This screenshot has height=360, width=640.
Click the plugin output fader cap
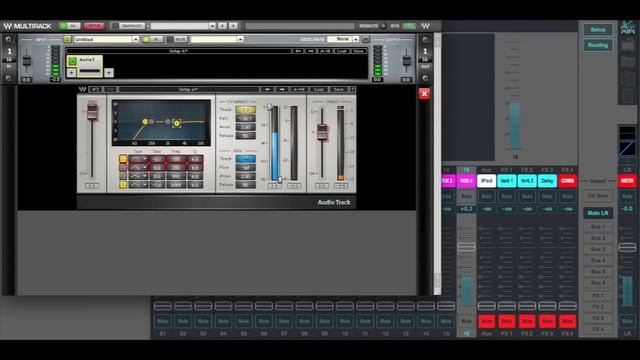[x=322, y=133]
